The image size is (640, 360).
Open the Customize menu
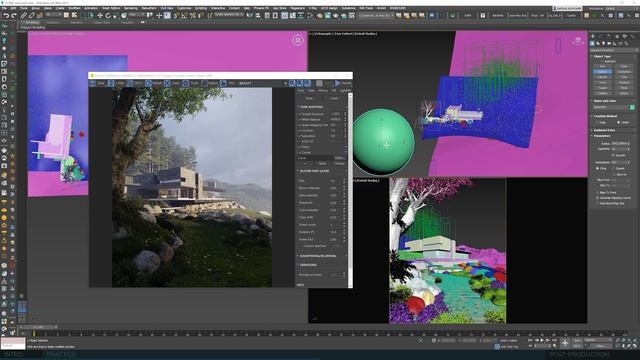184,8
